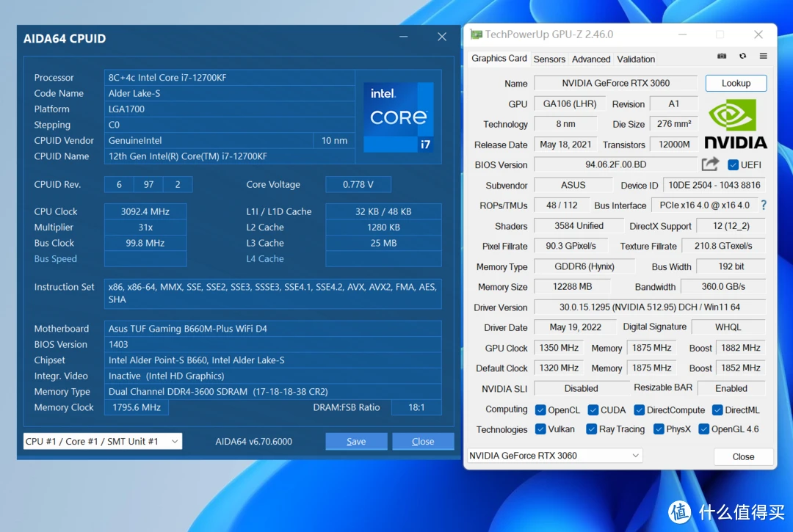This screenshot has width=793, height=532.
Task: Toggle the PhysX checkbox
Action: pyautogui.click(x=659, y=429)
